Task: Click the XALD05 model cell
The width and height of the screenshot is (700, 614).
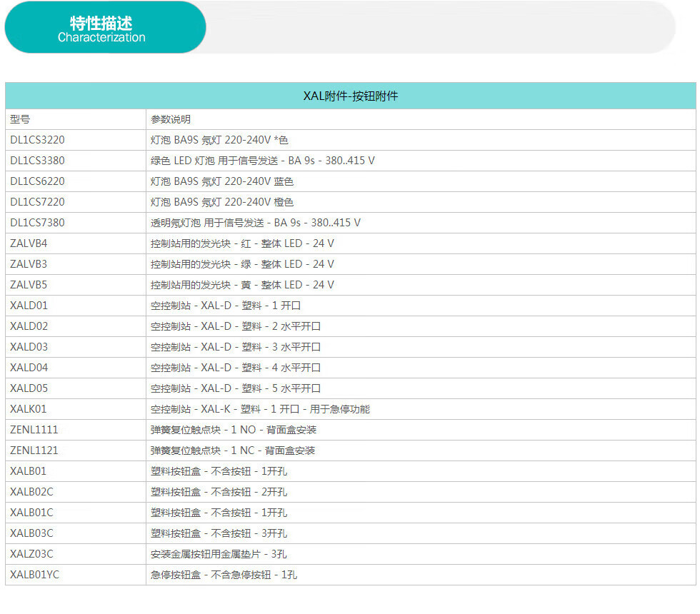Action: click(29, 388)
